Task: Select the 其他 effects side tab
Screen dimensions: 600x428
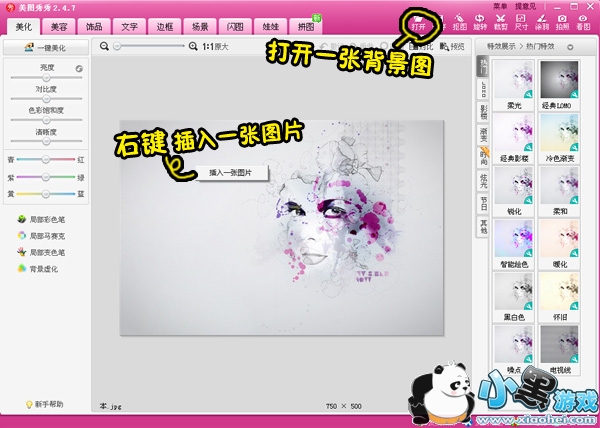Action: 484,226
